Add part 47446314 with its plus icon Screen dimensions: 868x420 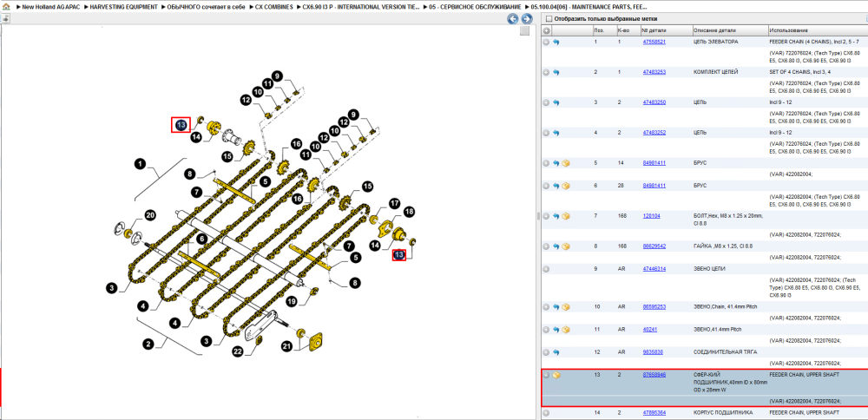click(546, 269)
